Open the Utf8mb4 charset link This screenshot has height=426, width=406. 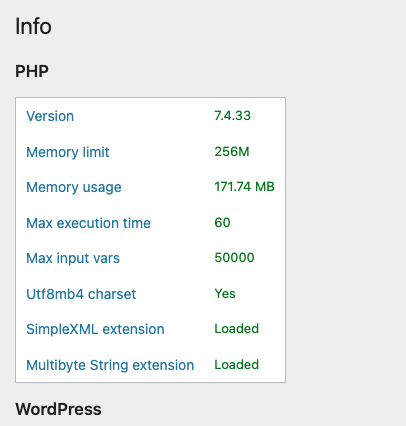click(81, 294)
